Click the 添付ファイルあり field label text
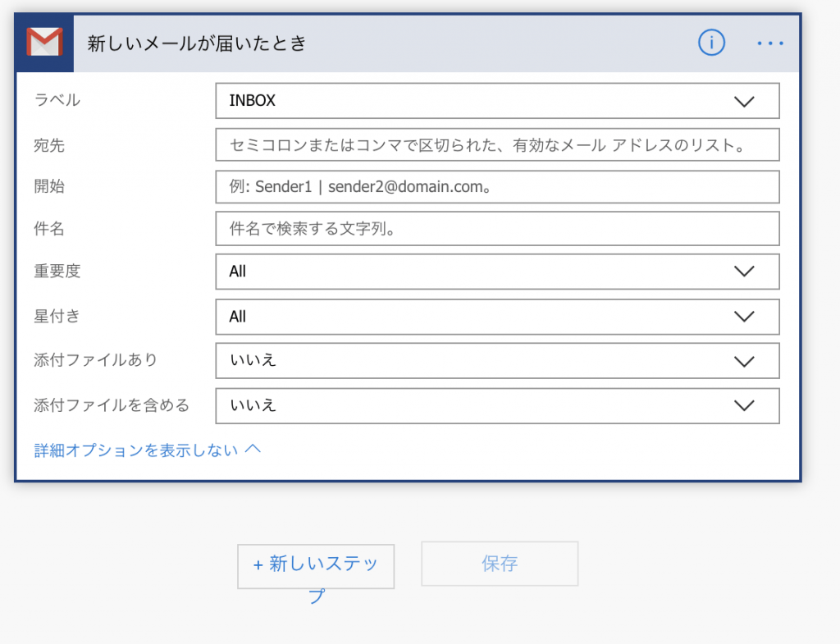Viewport: 840px width, 644px height. click(x=95, y=359)
